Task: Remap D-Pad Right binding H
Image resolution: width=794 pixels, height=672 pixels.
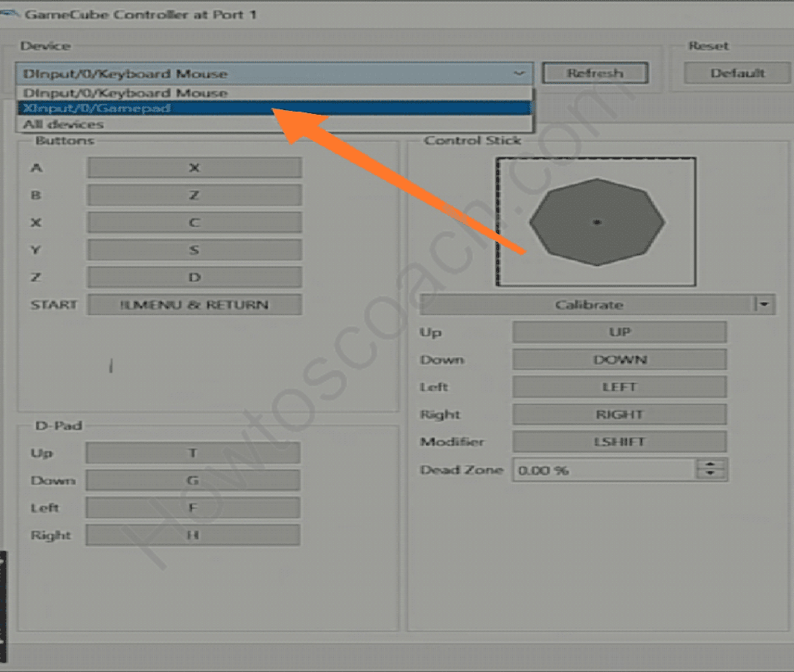Action: click(193, 535)
